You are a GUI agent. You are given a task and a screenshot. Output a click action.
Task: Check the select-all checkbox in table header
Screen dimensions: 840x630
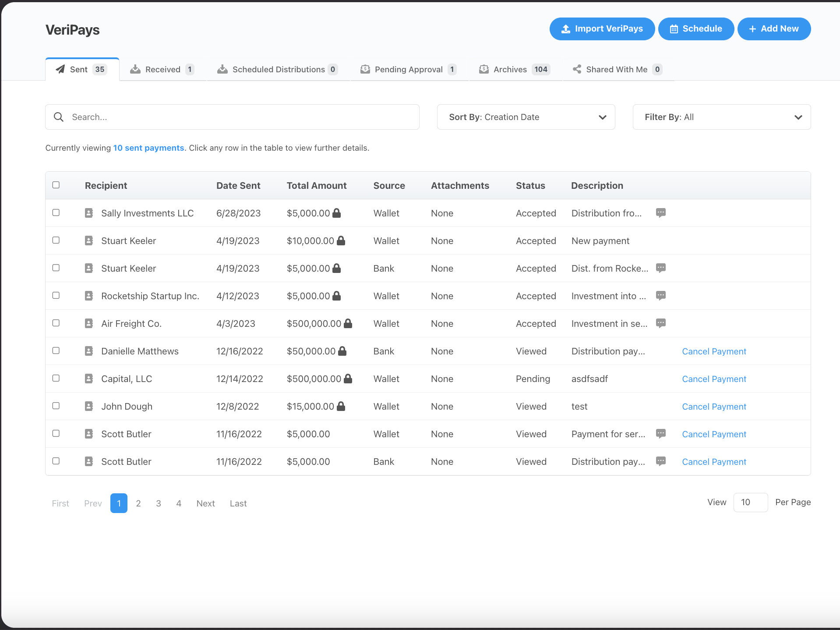click(x=56, y=185)
